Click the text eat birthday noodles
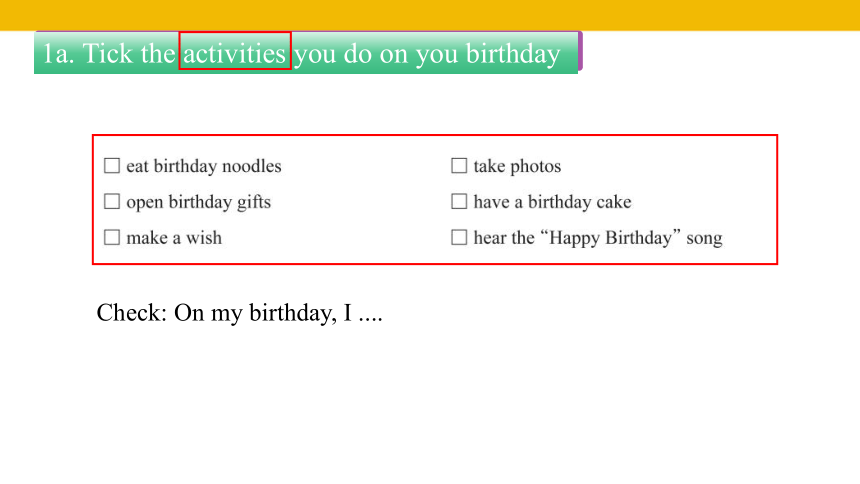This screenshot has height=484, width=860. (x=204, y=166)
